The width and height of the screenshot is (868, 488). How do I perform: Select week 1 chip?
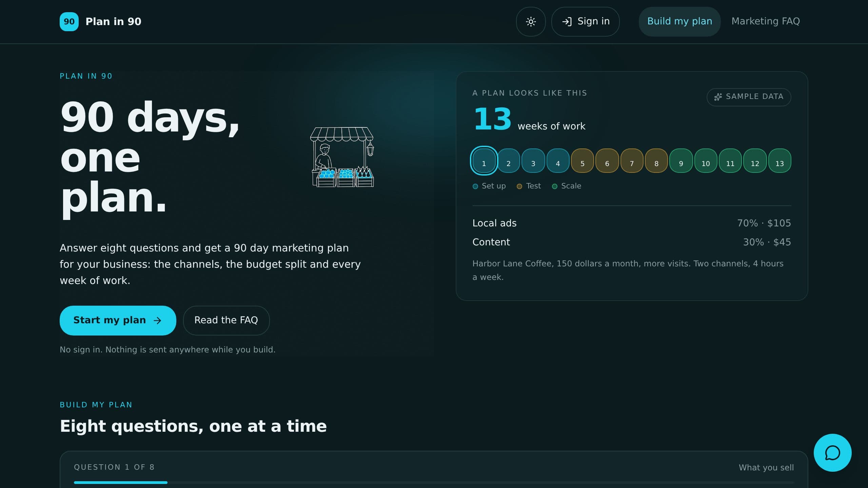click(x=484, y=161)
